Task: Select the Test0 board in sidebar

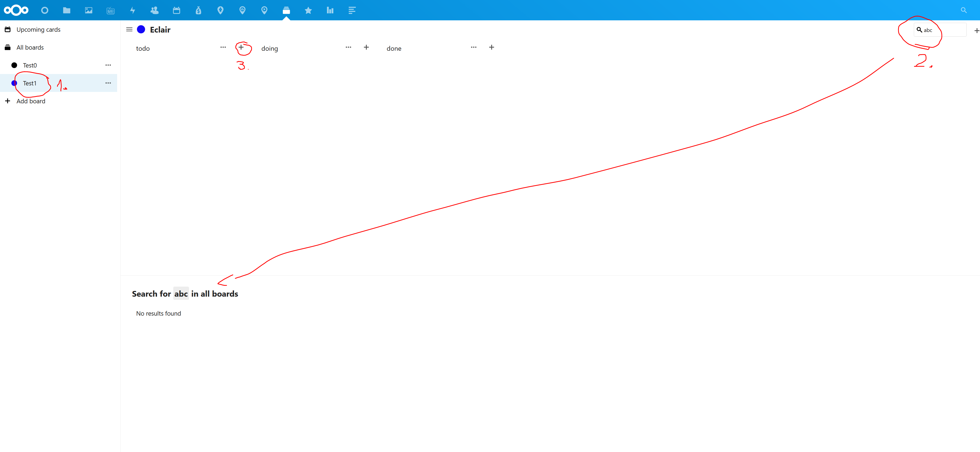Action: [x=30, y=65]
